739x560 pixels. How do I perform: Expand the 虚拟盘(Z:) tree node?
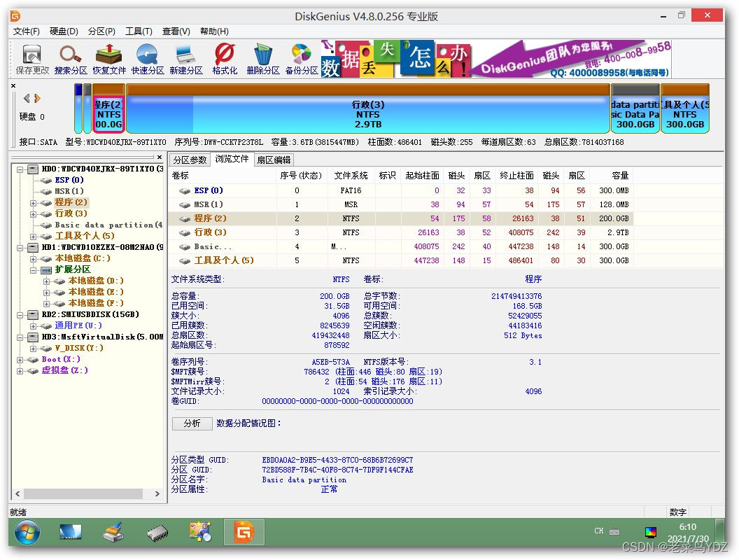click(x=20, y=371)
